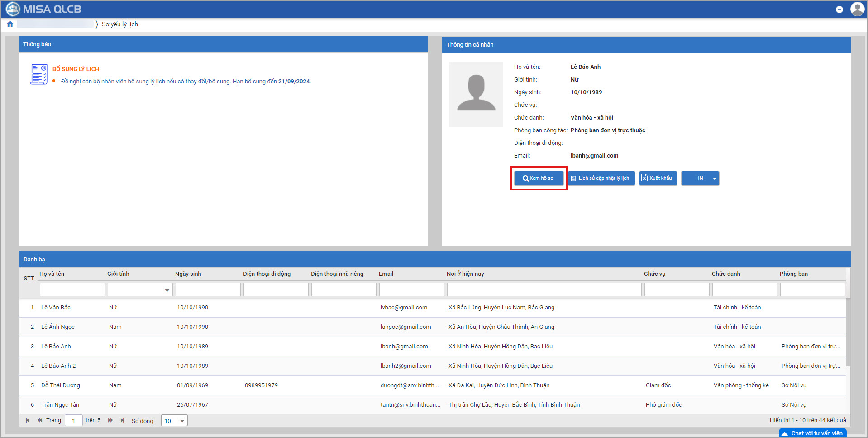The width and height of the screenshot is (868, 438).
Task: Select the Đỗ Thái Dương row
Action: [x=61, y=385]
